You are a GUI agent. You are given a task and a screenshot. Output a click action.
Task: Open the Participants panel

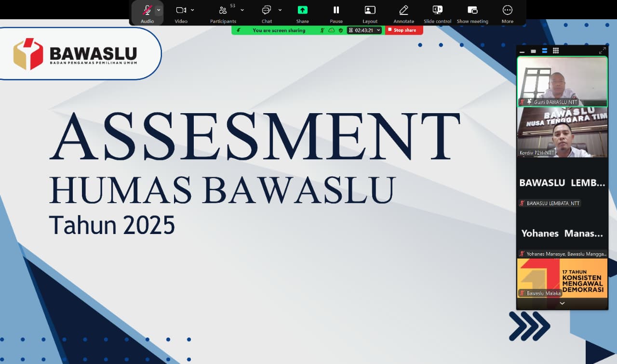click(223, 11)
